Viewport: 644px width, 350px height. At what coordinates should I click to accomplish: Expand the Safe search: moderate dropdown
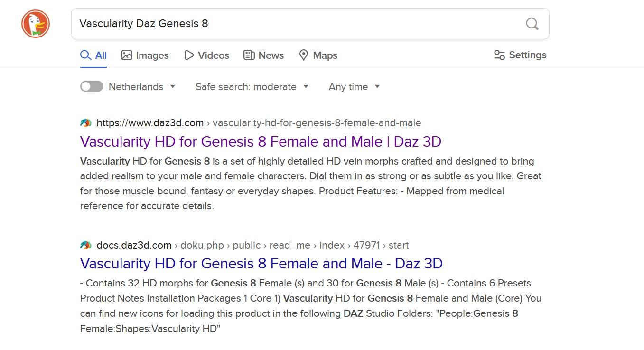click(x=252, y=87)
